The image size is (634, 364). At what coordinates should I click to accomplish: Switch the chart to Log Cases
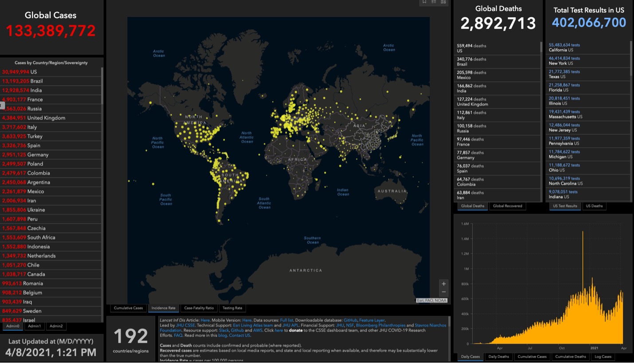[603, 356]
